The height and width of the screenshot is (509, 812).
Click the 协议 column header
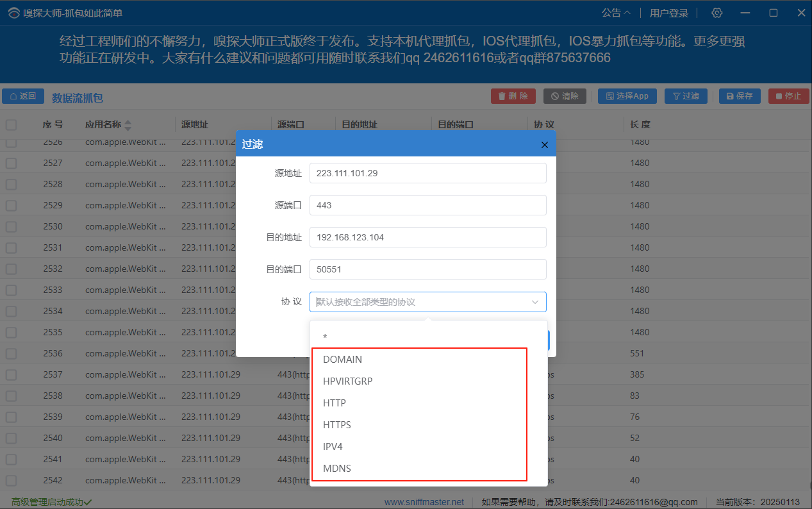[x=544, y=124]
